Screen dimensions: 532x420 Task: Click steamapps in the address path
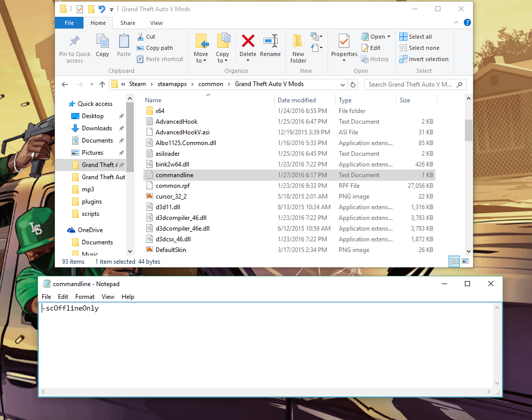[x=172, y=84]
